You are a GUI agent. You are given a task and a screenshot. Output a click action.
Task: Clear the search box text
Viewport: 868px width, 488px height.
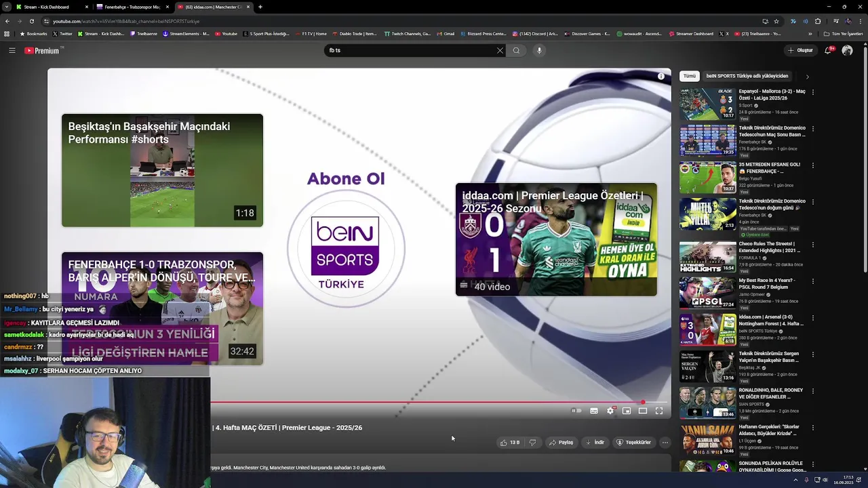(x=500, y=50)
